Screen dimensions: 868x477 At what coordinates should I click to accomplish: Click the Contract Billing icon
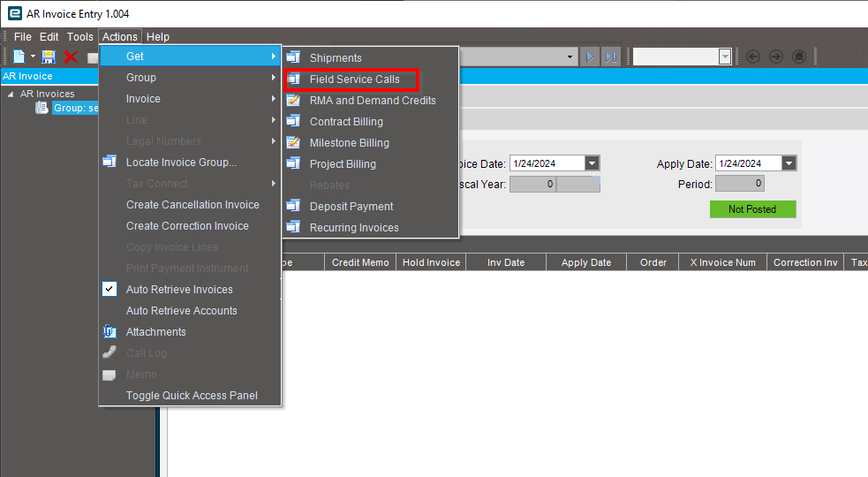point(293,121)
